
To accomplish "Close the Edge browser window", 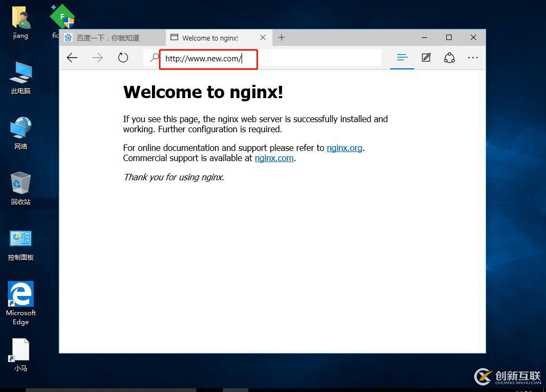I will pyautogui.click(x=473, y=37).
